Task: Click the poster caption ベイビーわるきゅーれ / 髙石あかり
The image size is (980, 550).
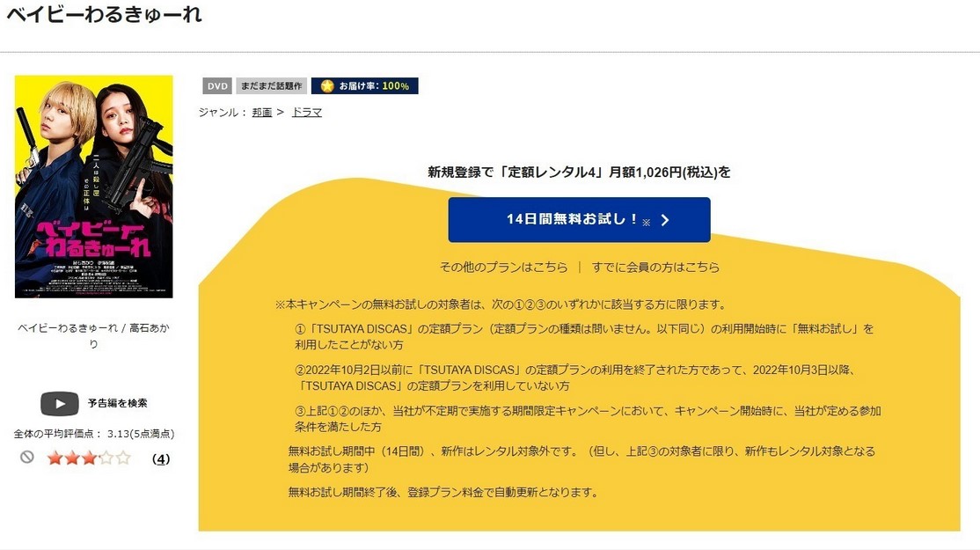Action: click(93, 335)
